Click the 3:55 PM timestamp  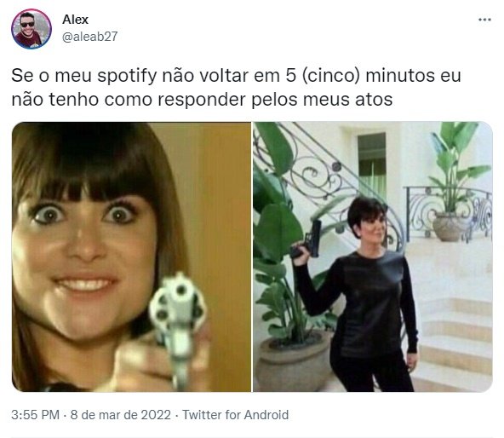coord(36,414)
